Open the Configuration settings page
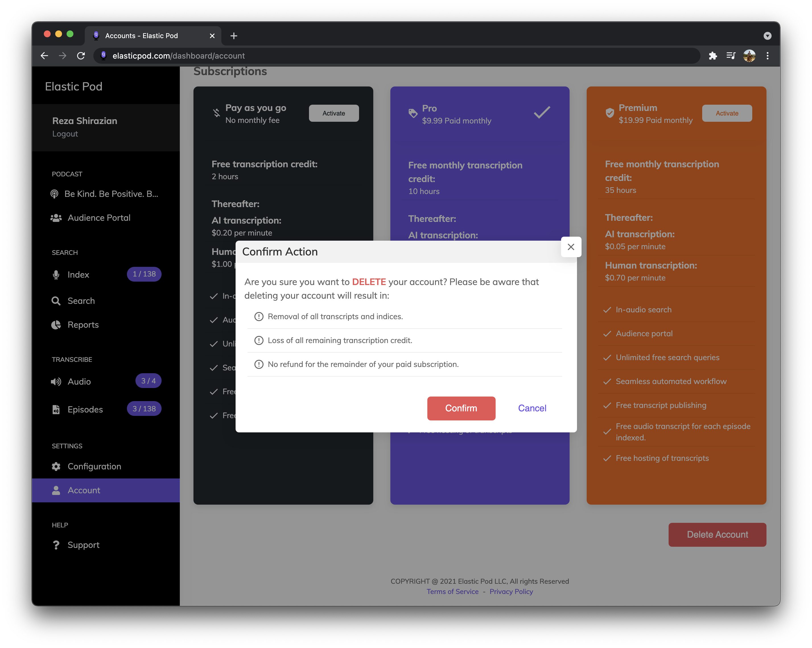Screen dimensions: 812x648 pos(94,466)
